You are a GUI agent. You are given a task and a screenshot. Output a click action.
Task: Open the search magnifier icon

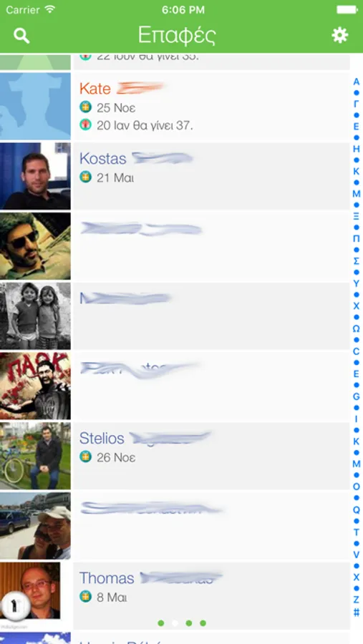point(21,35)
